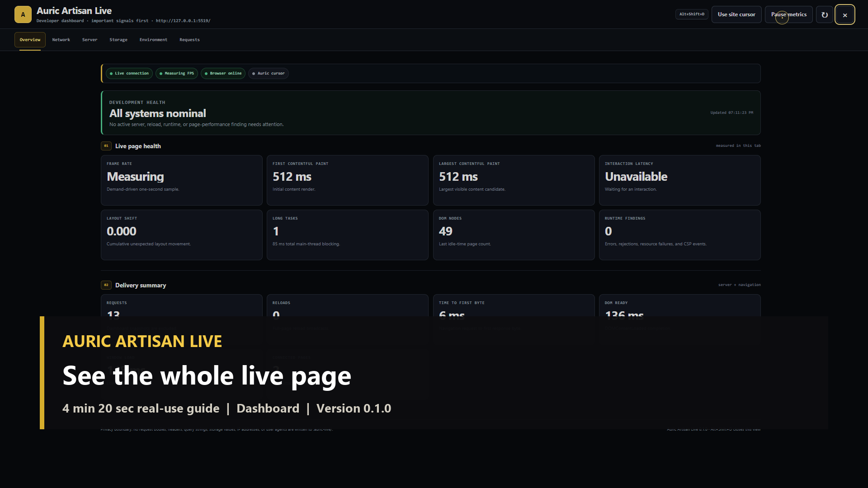The height and width of the screenshot is (488, 868).
Task: Select the Layout Shift 0.000 value
Action: pyautogui.click(x=121, y=231)
